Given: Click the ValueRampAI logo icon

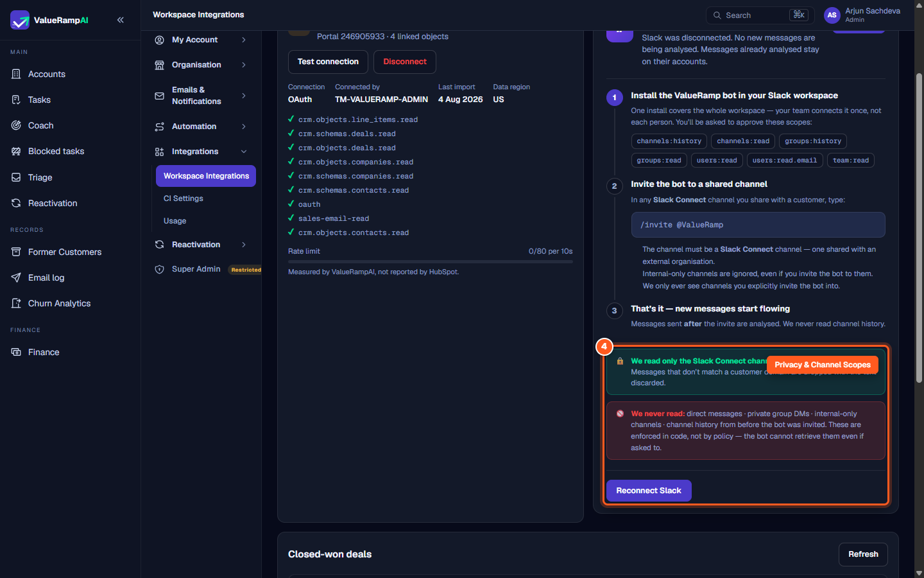Looking at the screenshot, I should (x=20, y=20).
